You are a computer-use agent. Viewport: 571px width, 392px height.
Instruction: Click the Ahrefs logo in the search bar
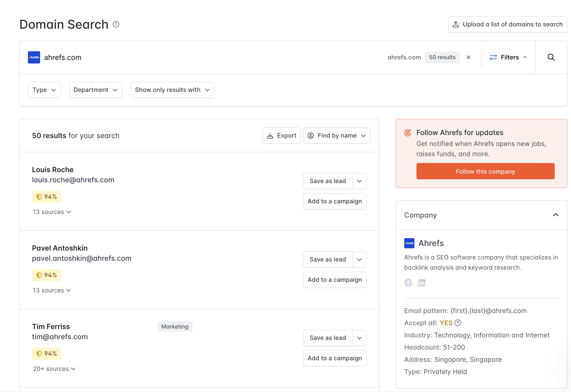34,57
